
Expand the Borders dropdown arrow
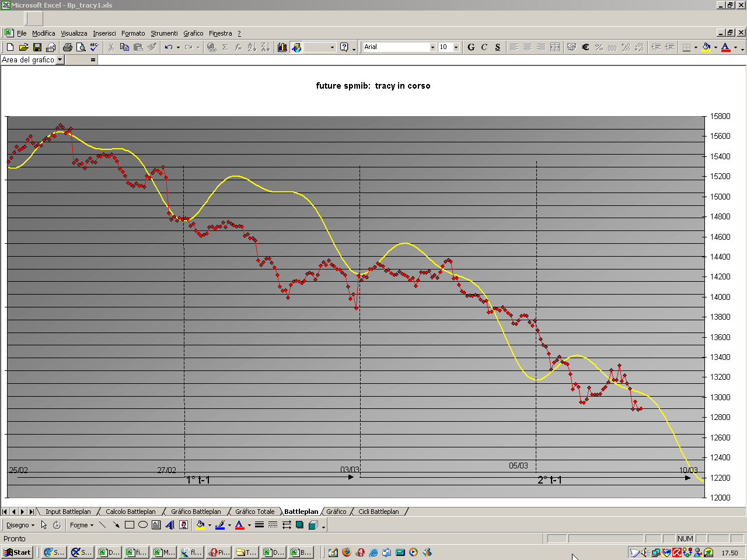pyautogui.click(x=696, y=47)
